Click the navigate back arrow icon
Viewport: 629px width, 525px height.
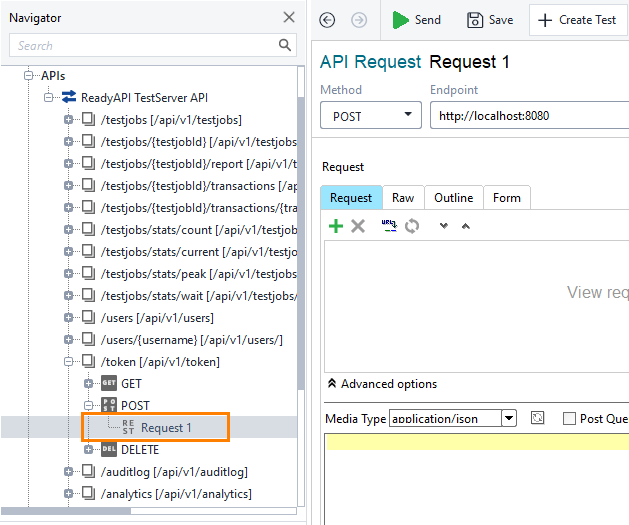(x=328, y=20)
